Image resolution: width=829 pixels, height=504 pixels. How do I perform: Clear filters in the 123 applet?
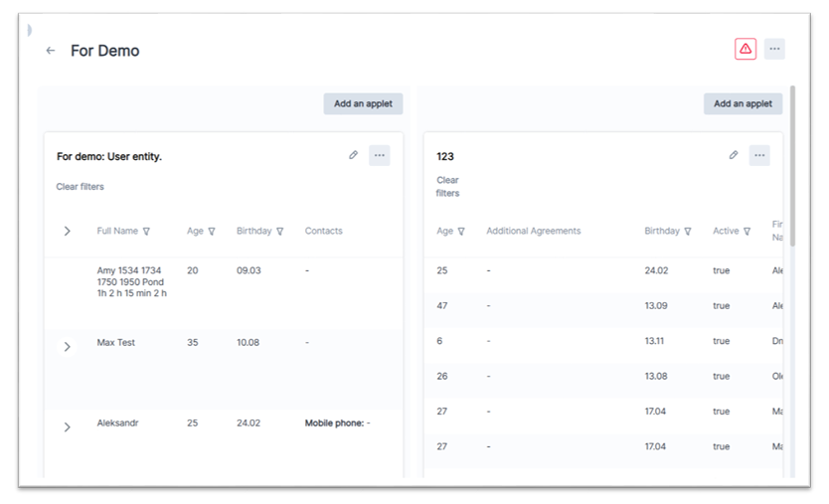(447, 187)
